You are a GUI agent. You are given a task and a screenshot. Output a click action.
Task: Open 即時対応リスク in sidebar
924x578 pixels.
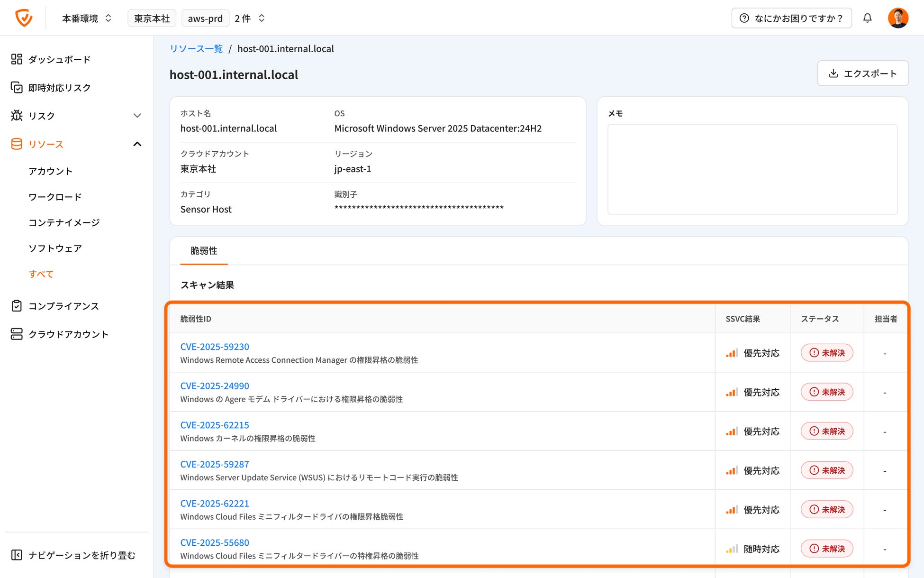(59, 88)
